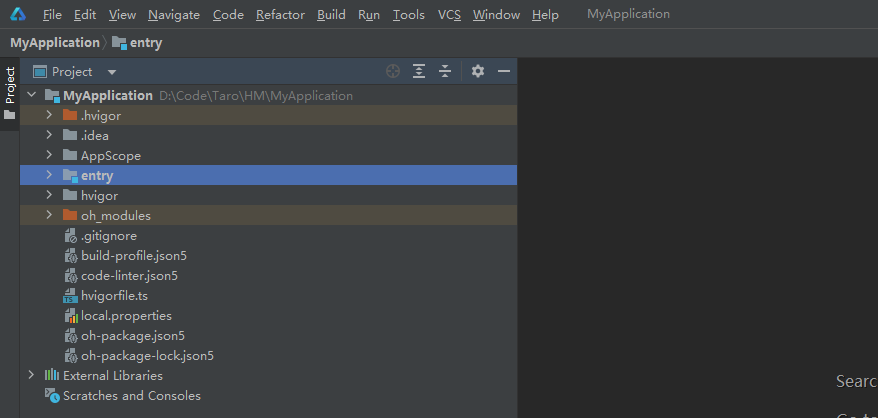Select the oh_modules folder row
Viewport: 878px width, 418px height.
pyautogui.click(x=268, y=215)
